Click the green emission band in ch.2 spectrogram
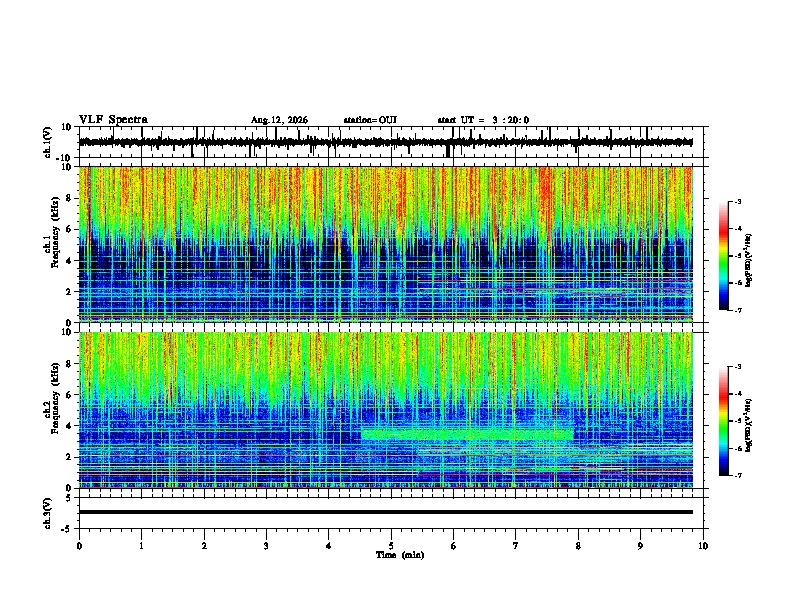 (x=467, y=434)
